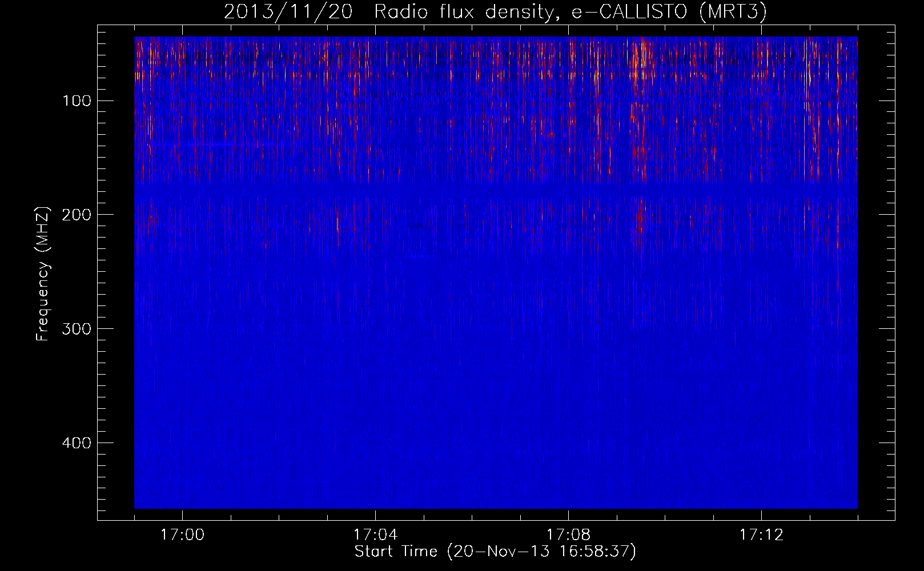Screen dimensions: 924x571
Task: Click the 'Start Time (20-Nov-13 16:58:37)' label
Action: [495, 552]
